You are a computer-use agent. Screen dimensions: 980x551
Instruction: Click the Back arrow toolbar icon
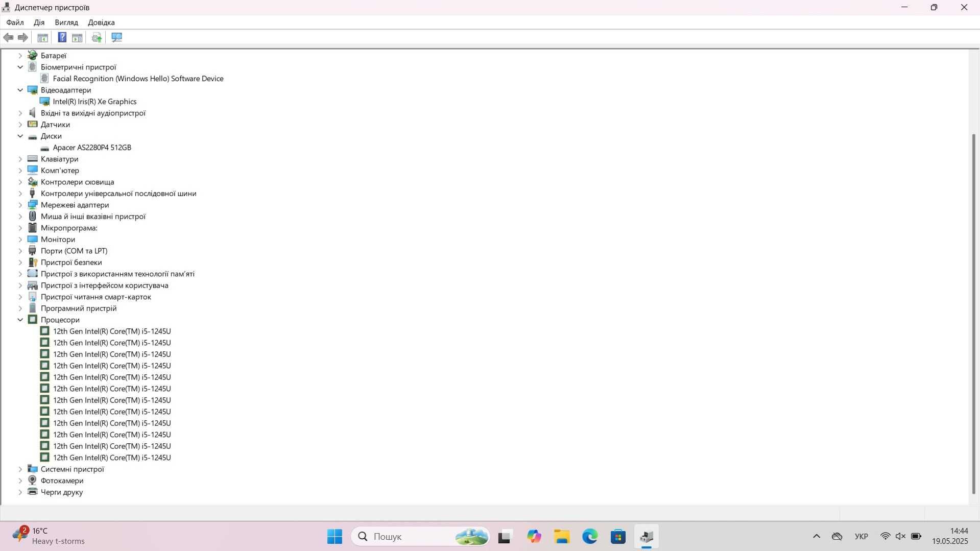[8, 37]
